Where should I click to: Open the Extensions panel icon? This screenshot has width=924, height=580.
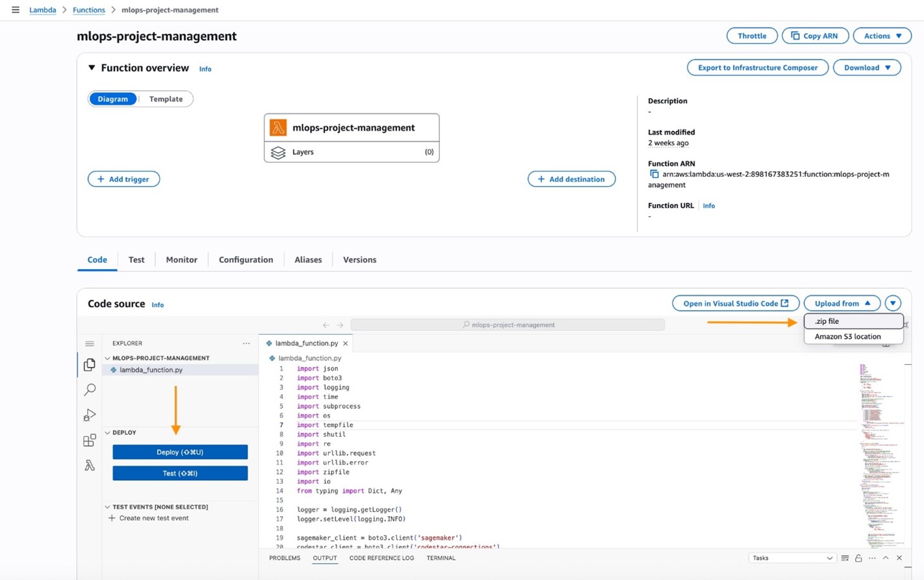pyautogui.click(x=90, y=440)
